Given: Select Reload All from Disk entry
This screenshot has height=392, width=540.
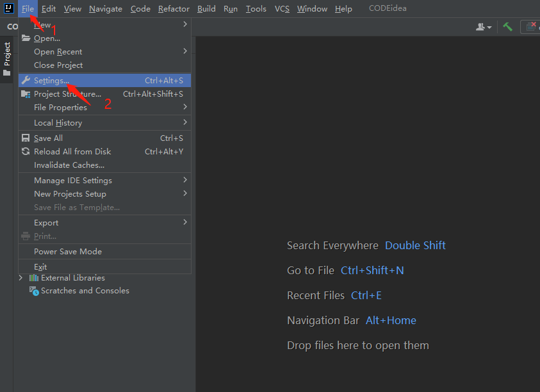Looking at the screenshot, I should coord(104,151).
